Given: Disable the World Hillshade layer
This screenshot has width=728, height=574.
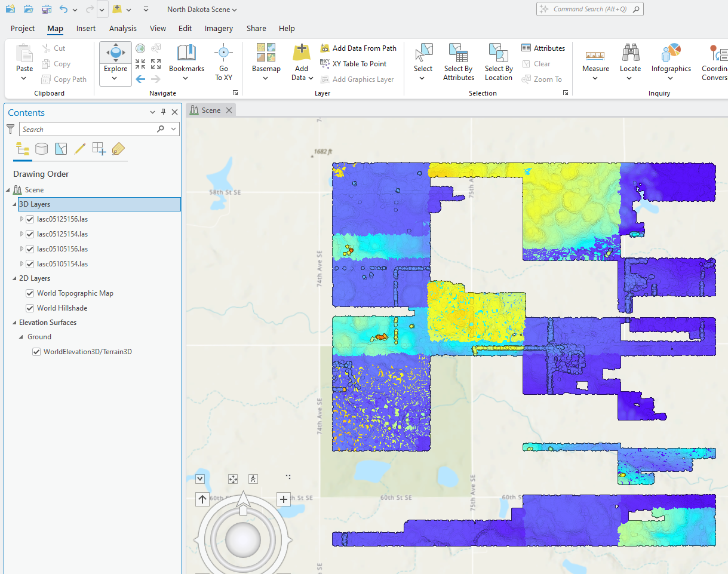Looking at the screenshot, I should (x=30, y=308).
